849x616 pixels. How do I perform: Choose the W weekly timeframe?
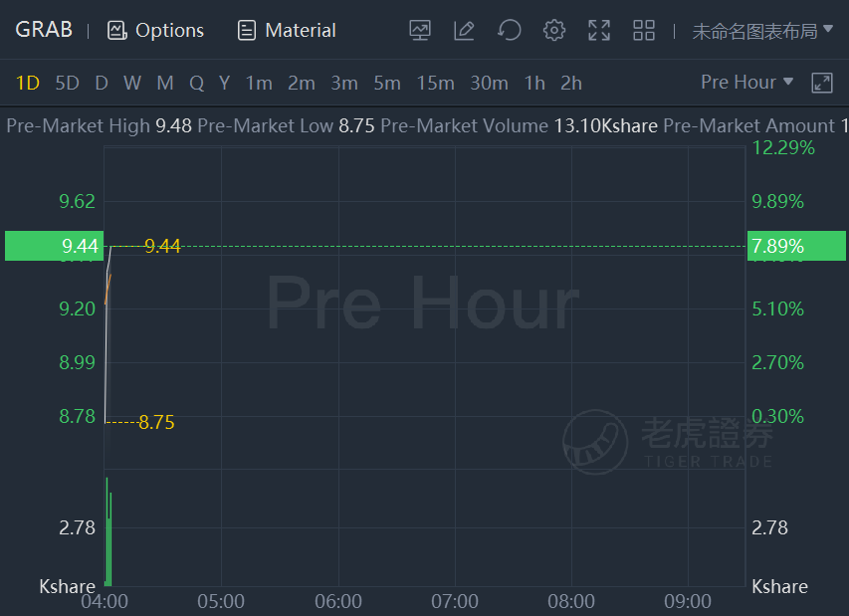pyautogui.click(x=132, y=84)
